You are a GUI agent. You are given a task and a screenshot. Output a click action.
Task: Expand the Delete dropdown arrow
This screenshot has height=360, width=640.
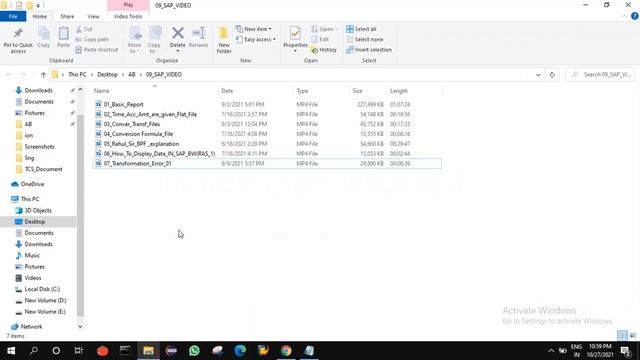click(x=178, y=51)
